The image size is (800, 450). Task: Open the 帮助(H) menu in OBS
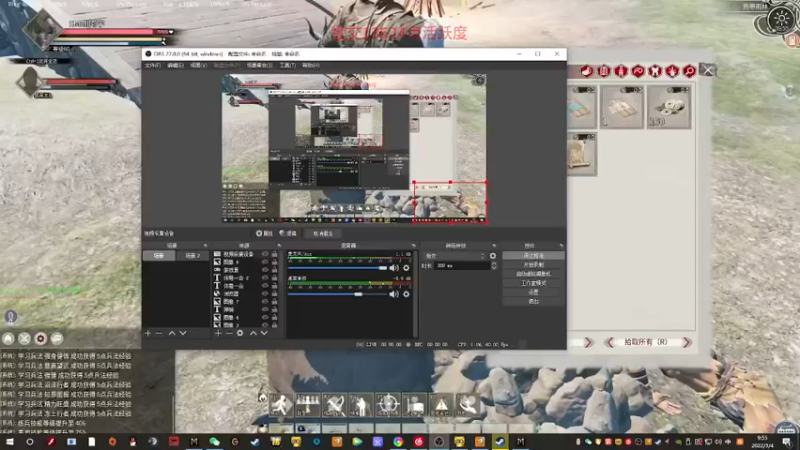click(311, 65)
